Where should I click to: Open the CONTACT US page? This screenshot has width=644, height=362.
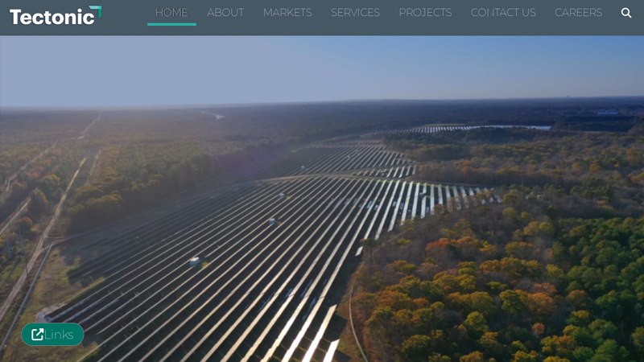tap(503, 13)
